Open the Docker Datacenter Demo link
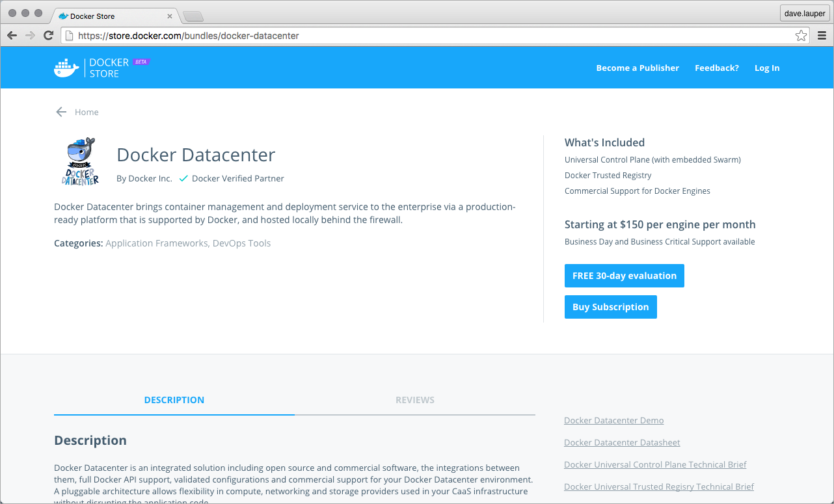 pyautogui.click(x=613, y=420)
